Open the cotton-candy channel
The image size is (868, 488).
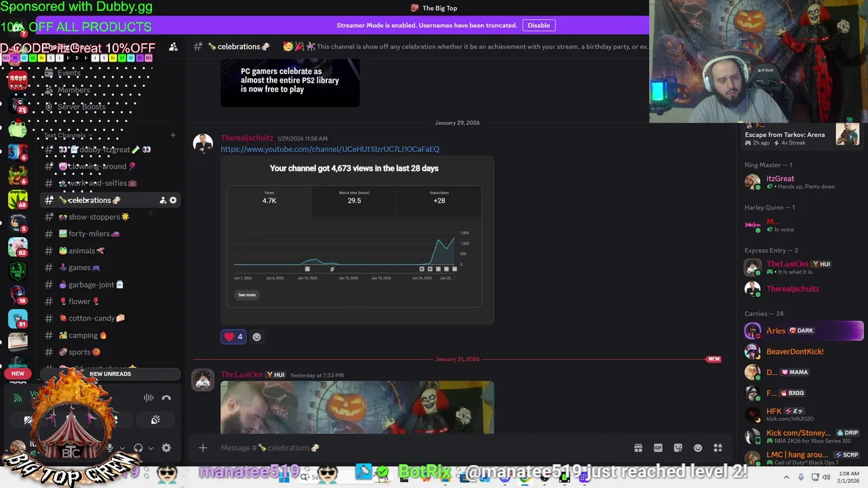[x=111, y=318]
